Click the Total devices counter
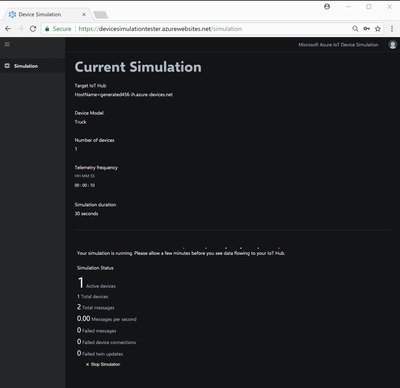 pos(93,296)
